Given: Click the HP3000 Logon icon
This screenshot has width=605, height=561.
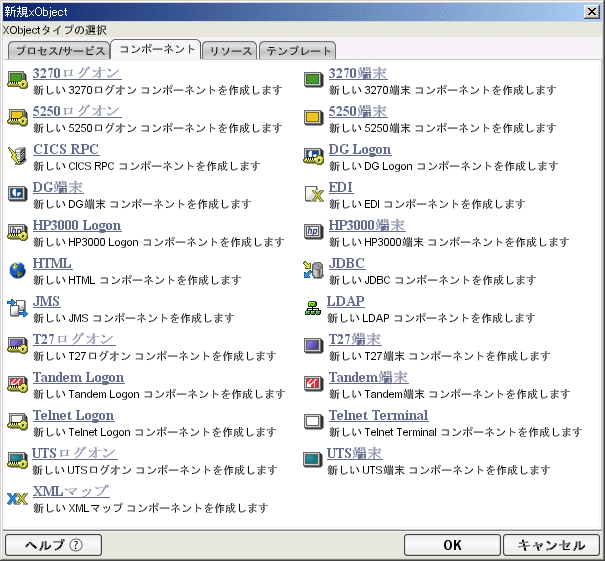Looking at the screenshot, I should click(17, 231).
